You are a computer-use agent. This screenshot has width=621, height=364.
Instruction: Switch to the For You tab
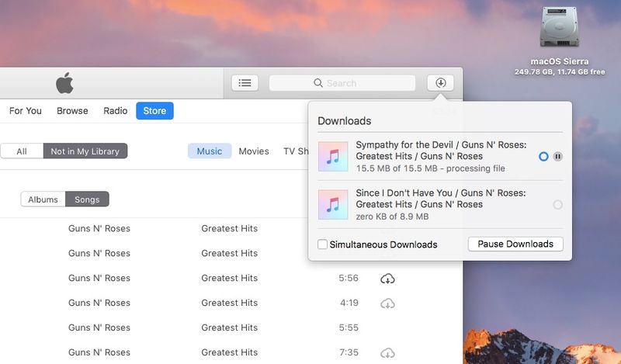26,111
